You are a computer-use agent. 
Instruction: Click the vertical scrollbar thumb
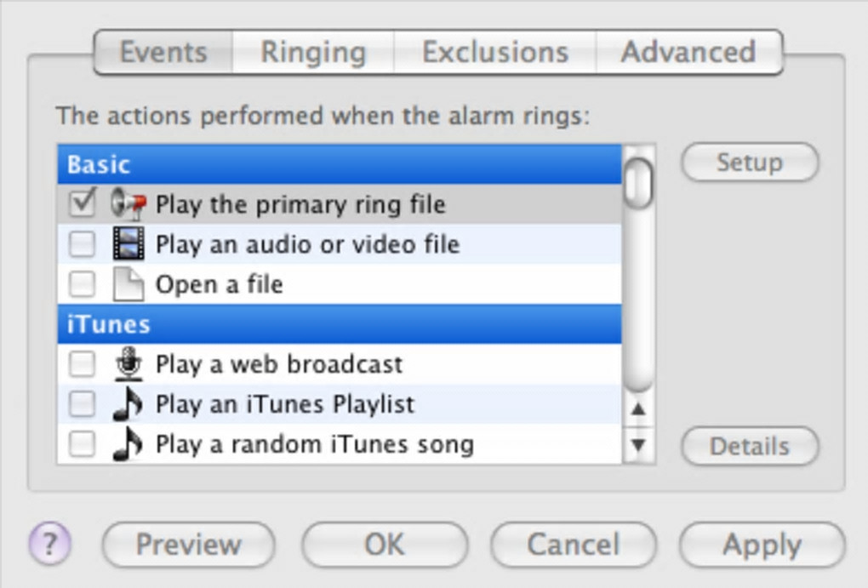click(x=638, y=182)
